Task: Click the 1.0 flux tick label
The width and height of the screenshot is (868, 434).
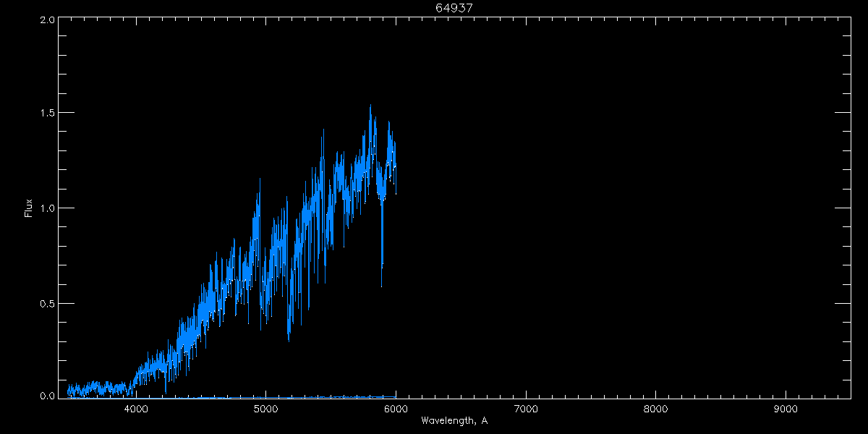Action: [48, 208]
